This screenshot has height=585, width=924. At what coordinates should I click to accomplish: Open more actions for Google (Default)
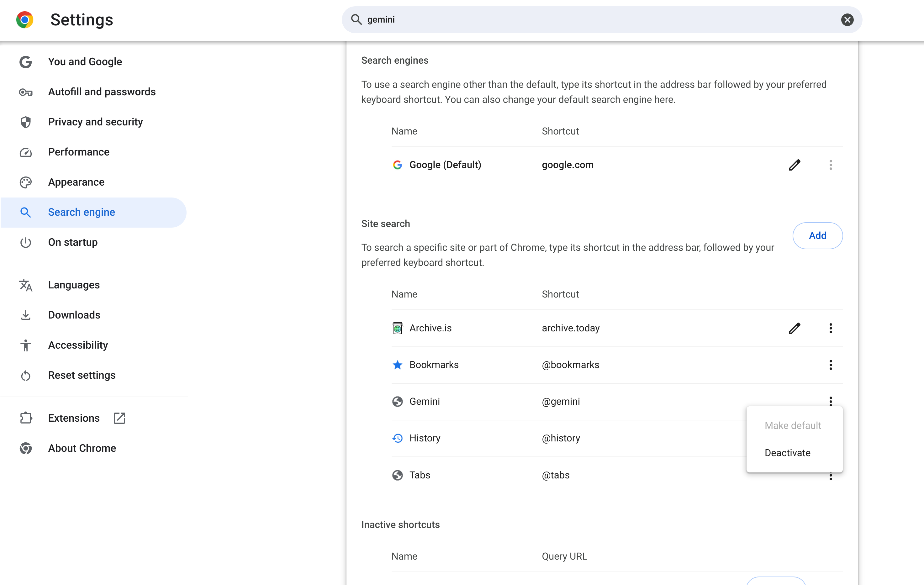pyautogui.click(x=830, y=165)
